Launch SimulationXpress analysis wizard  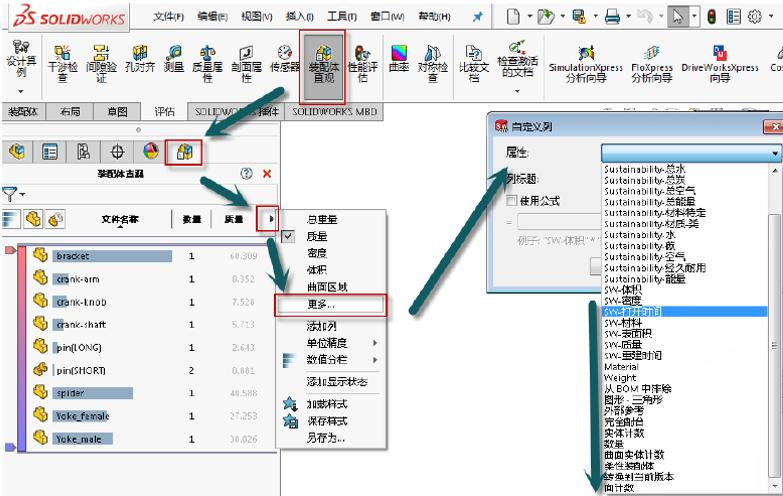pyautogui.click(x=586, y=64)
